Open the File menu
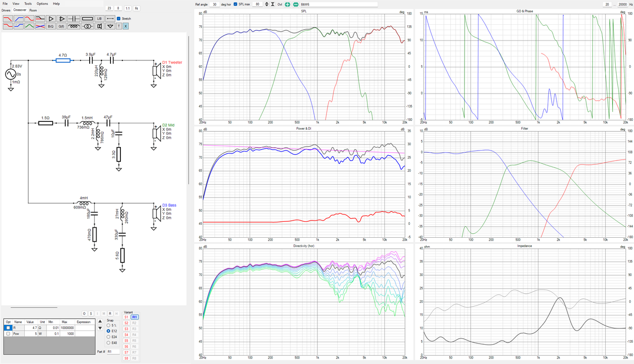634x364 pixels. coord(5,3)
